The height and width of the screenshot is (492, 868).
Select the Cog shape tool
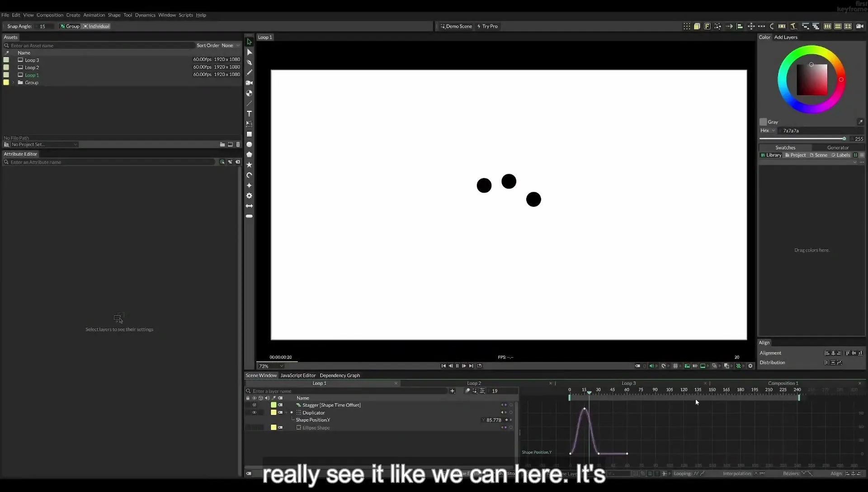pyautogui.click(x=249, y=196)
